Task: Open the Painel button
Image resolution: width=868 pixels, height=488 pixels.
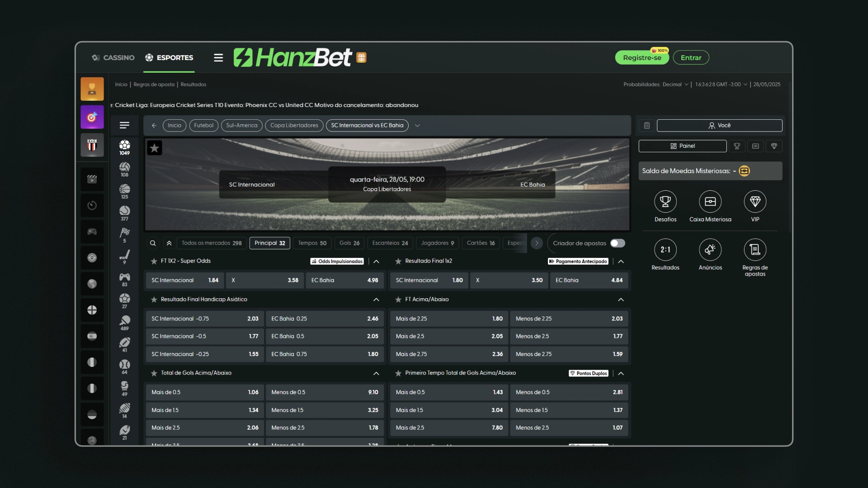Action: click(x=683, y=146)
